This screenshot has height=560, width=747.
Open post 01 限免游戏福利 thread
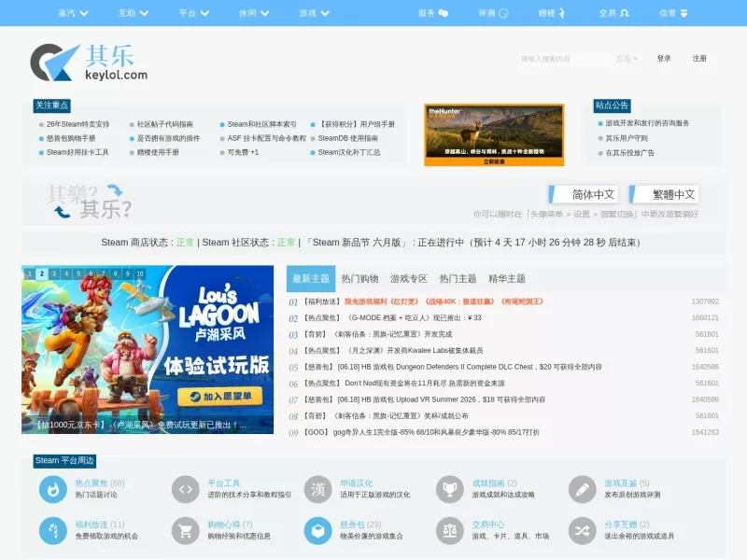444,301
